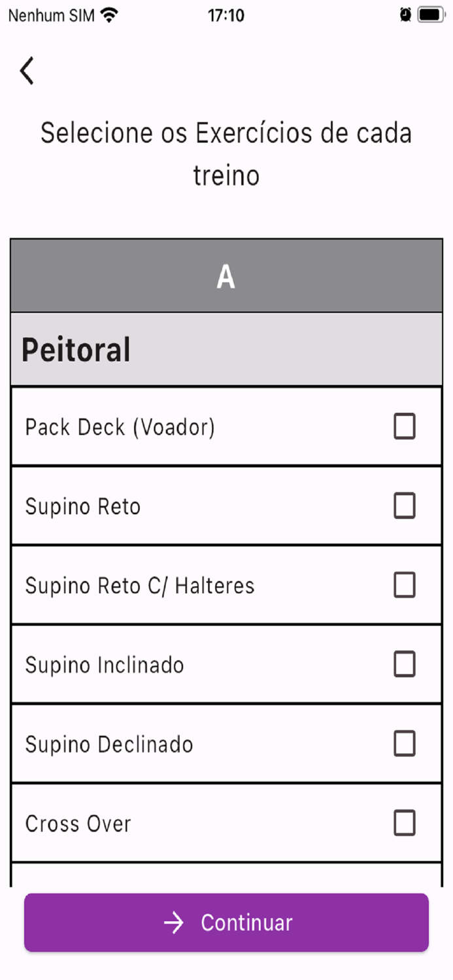
Task: Select the Supino Declinado exercise
Action: click(404, 743)
